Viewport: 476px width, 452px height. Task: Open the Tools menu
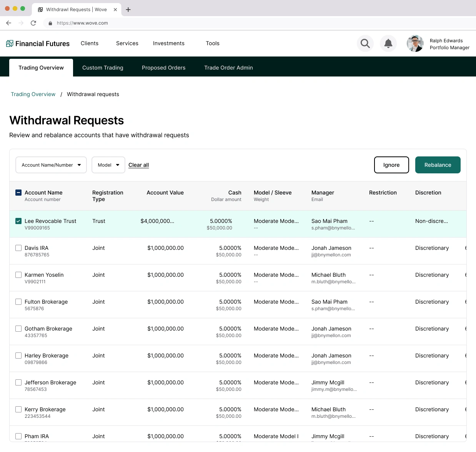click(x=213, y=43)
